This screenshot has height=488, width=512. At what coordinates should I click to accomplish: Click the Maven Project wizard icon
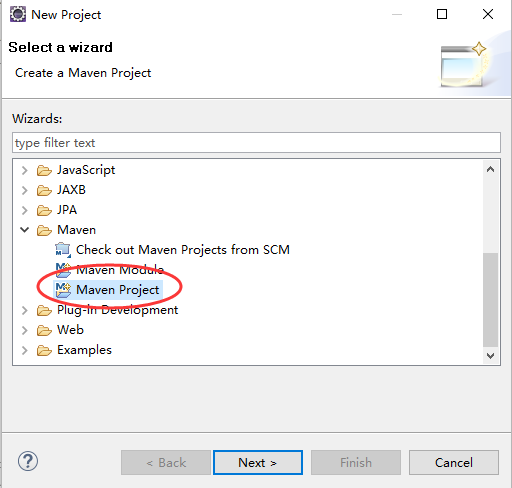click(x=63, y=290)
